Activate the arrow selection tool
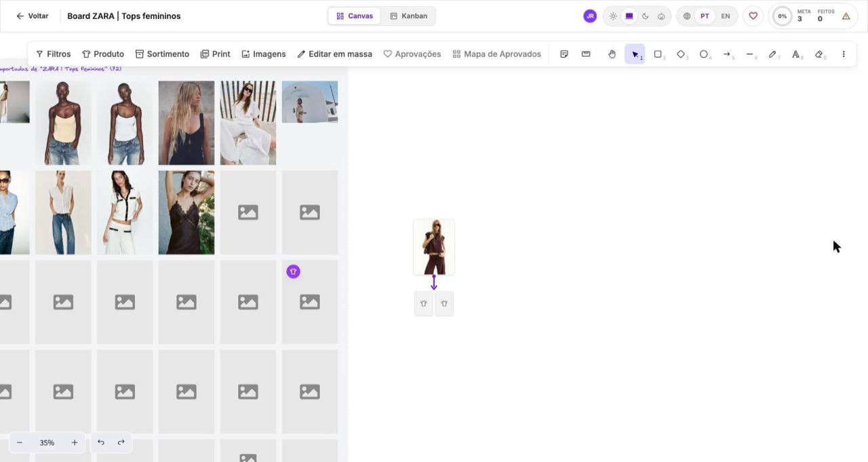Viewport: 868px width, 462px height. pos(635,54)
